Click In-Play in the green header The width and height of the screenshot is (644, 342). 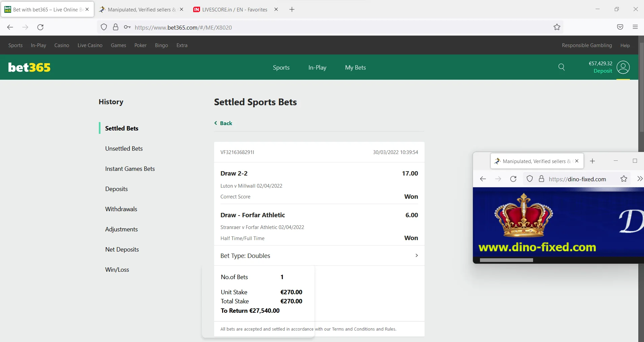317,68
